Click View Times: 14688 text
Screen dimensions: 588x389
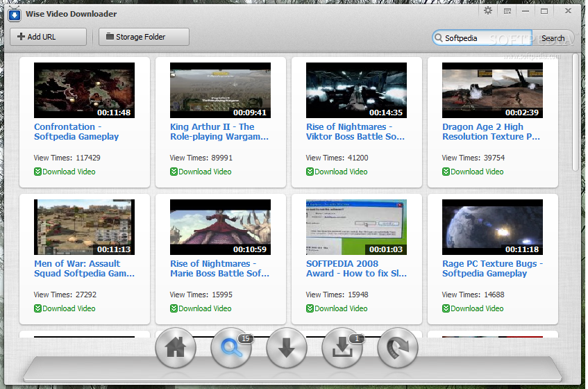pyautogui.click(x=473, y=295)
